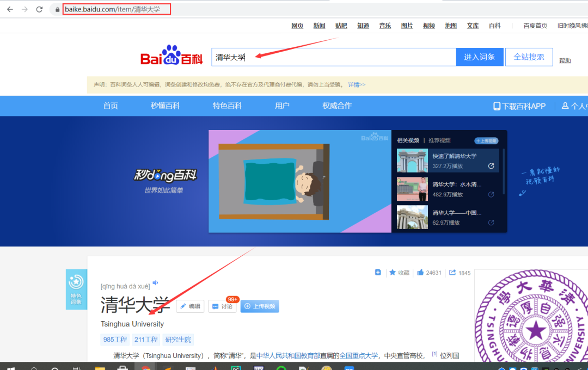The image size is (588, 370).
Task: Open the 权威合作 navigation item
Action: click(337, 106)
